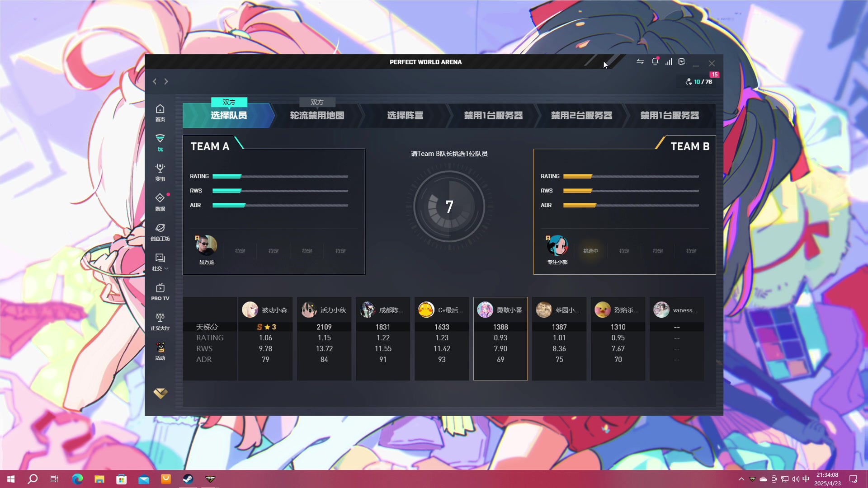This screenshot has width=868, height=488.
Task: Expand the system tray hidden icons
Action: tap(741, 479)
